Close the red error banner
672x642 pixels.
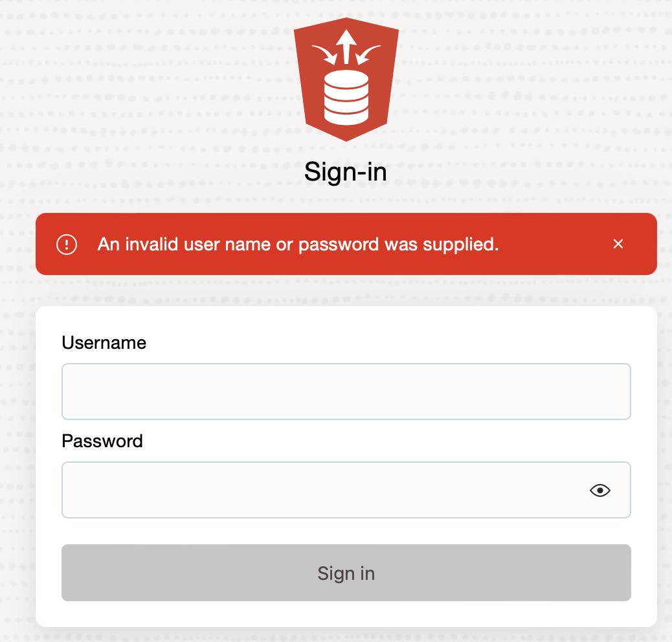click(x=618, y=244)
